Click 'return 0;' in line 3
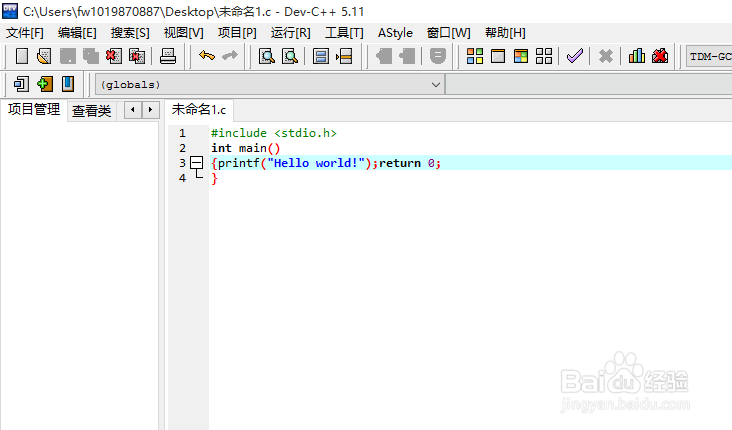 click(410, 163)
